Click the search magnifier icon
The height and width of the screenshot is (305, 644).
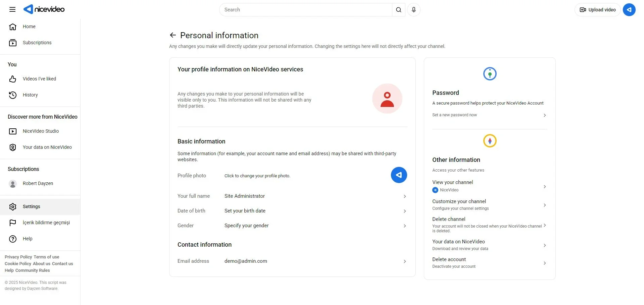pos(398,10)
